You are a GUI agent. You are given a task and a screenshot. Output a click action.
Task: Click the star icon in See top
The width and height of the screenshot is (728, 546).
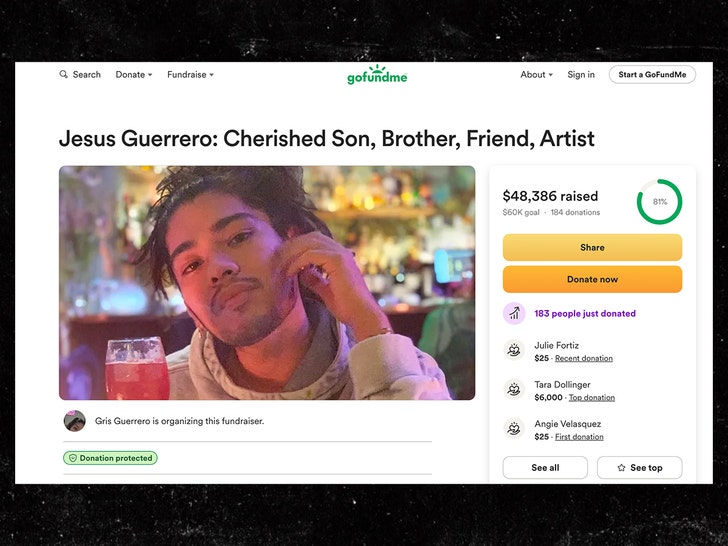(621, 468)
